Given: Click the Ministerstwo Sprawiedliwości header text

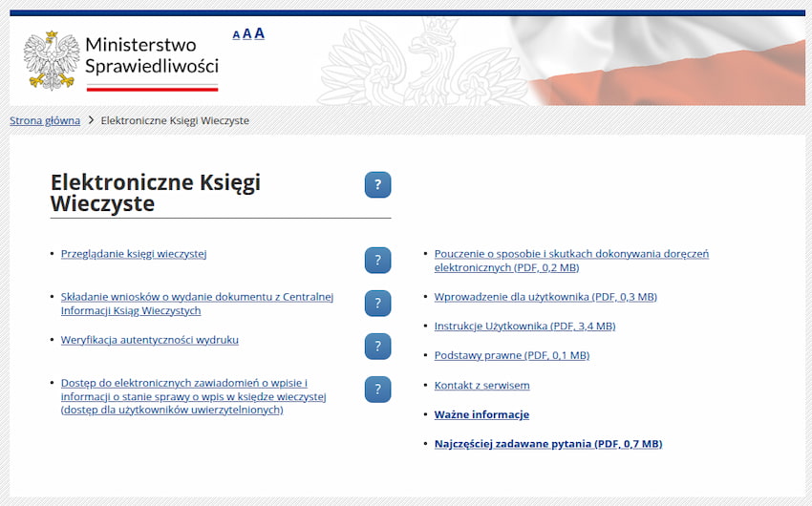Looking at the screenshot, I should [x=152, y=55].
